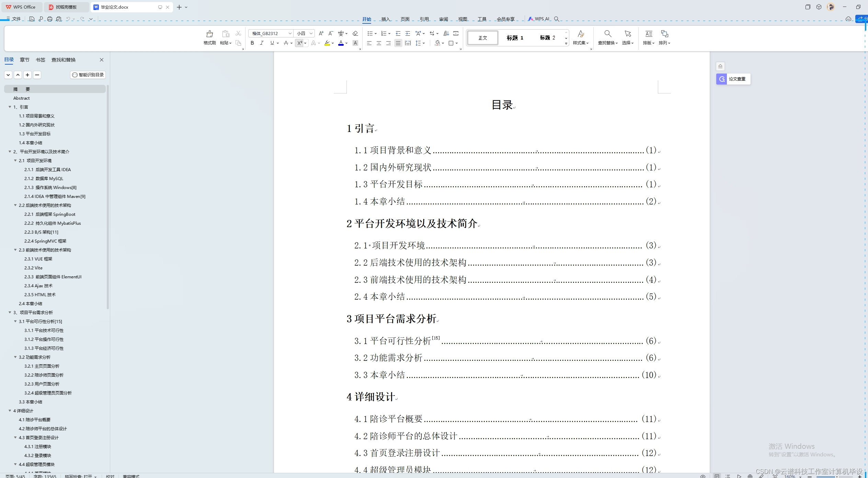Image resolution: width=868 pixels, height=478 pixels.
Task: Toggle justified alignment button
Action: coord(398,43)
